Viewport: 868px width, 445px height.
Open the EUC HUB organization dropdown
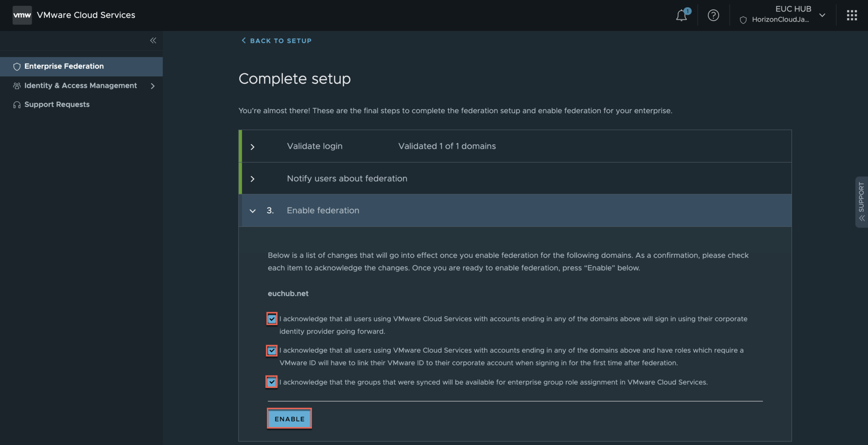tap(822, 15)
